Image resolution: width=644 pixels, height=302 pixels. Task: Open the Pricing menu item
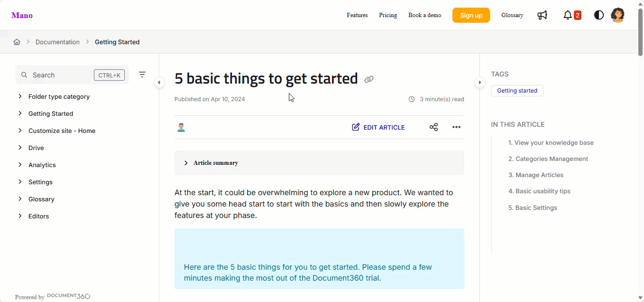point(388,15)
